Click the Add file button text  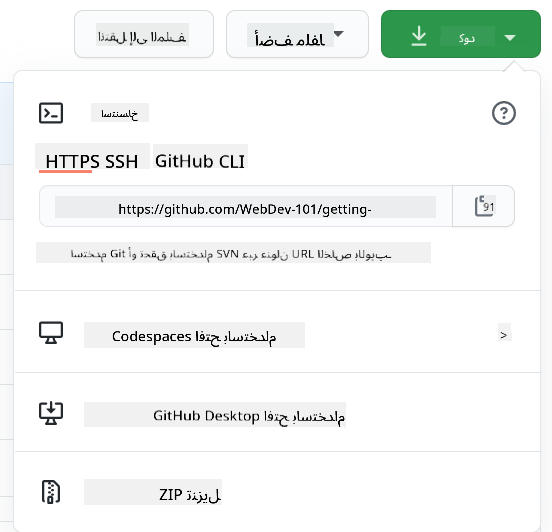(x=290, y=35)
